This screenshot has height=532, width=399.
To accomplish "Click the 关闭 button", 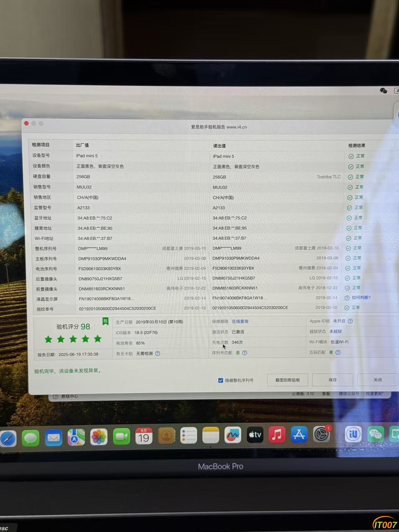I will [x=378, y=380].
